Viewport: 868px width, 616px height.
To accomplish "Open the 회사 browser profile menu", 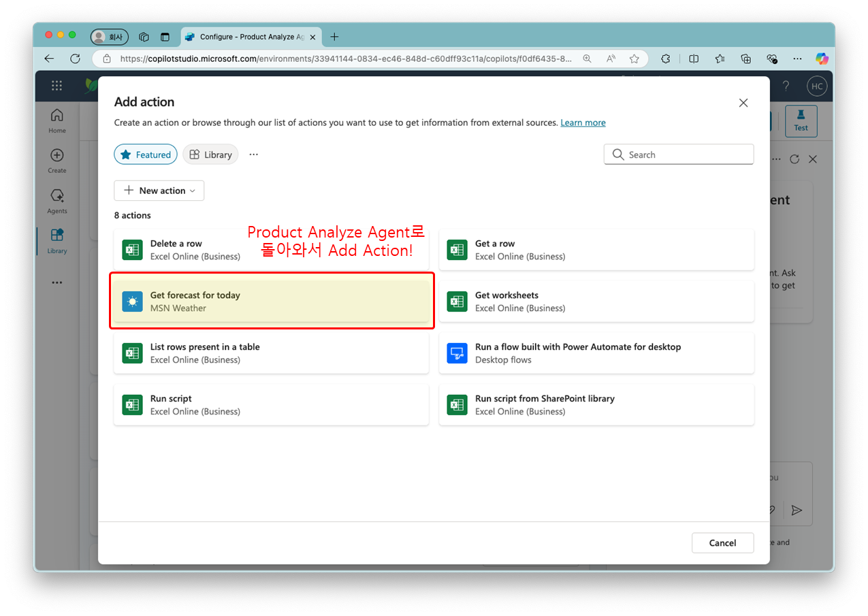I will coord(109,37).
